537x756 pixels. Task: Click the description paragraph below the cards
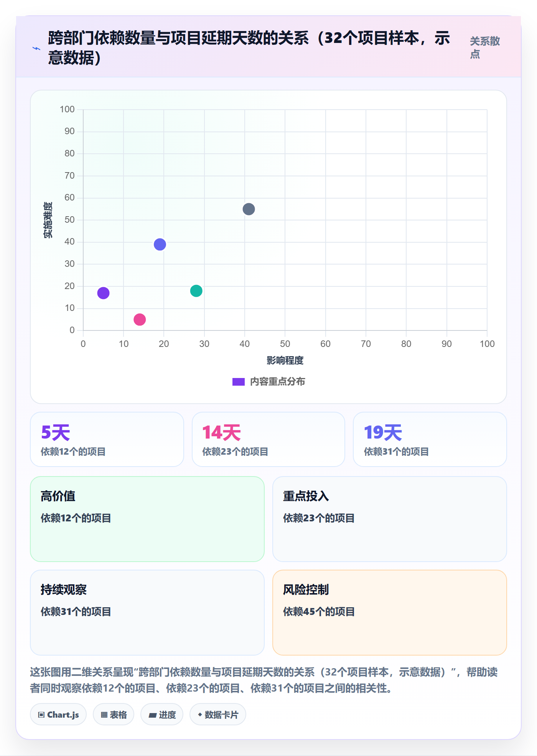264,680
